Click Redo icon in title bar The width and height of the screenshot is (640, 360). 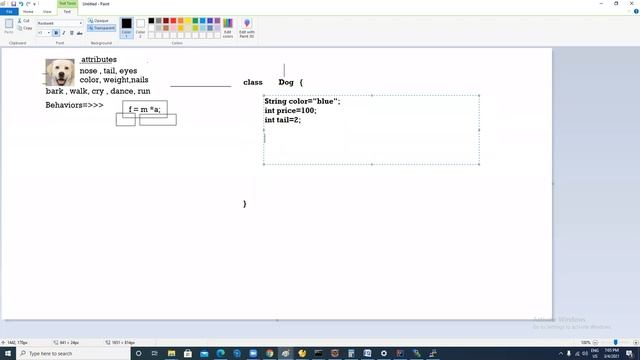(29, 4)
